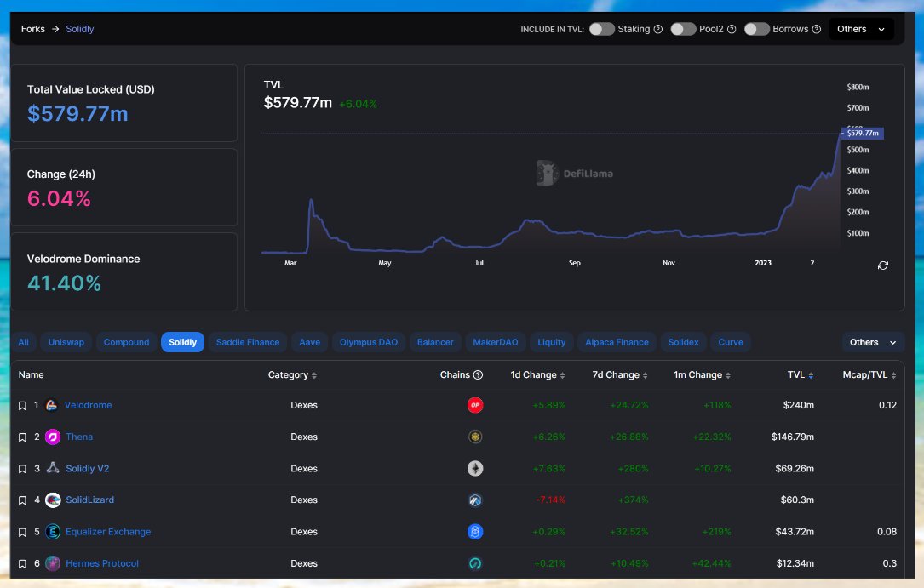Switch to the Curve fork tab
This screenshot has height=588, width=924.
point(730,342)
